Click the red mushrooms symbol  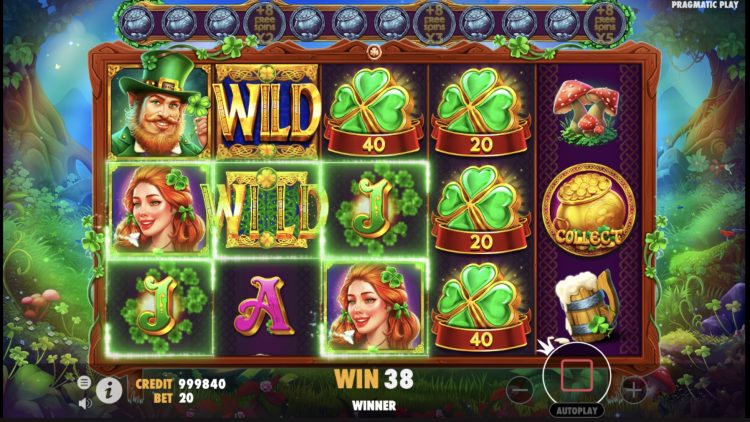click(586, 113)
